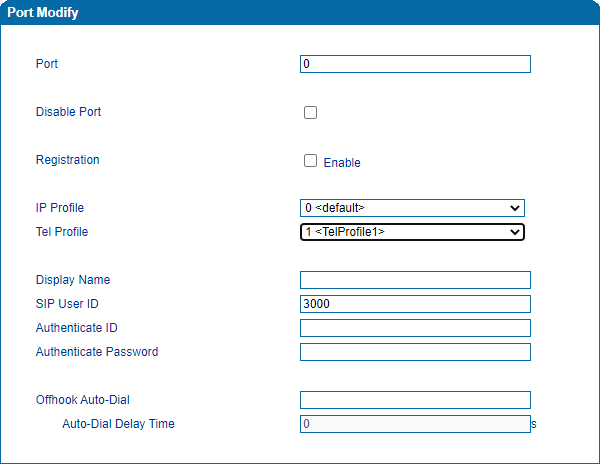Click the Tel Profile label text

tap(62, 232)
